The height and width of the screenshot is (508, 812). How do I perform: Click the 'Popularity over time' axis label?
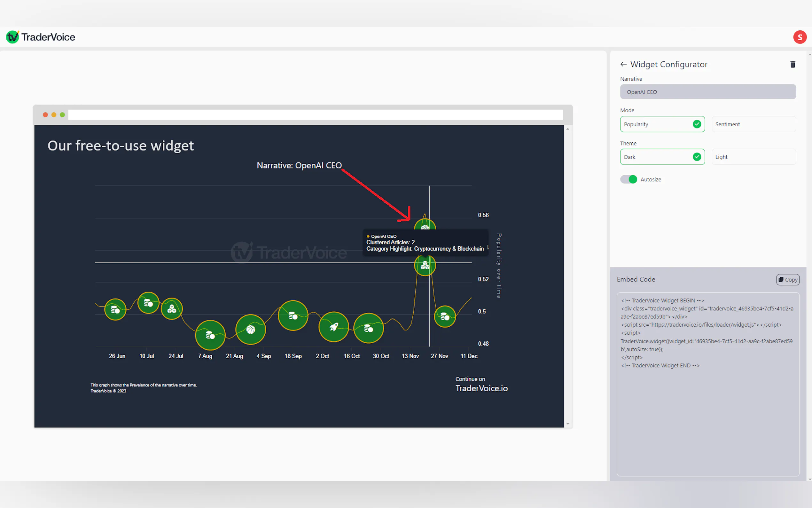(499, 266)
